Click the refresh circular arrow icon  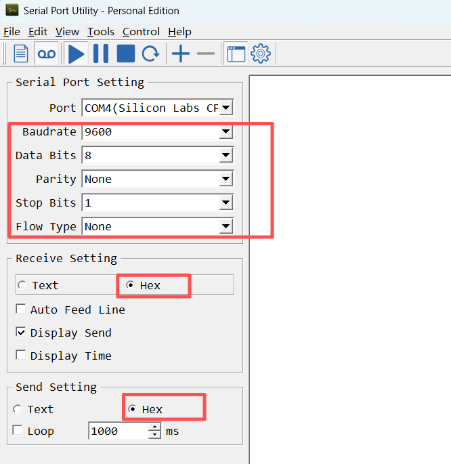pos(150,53)
